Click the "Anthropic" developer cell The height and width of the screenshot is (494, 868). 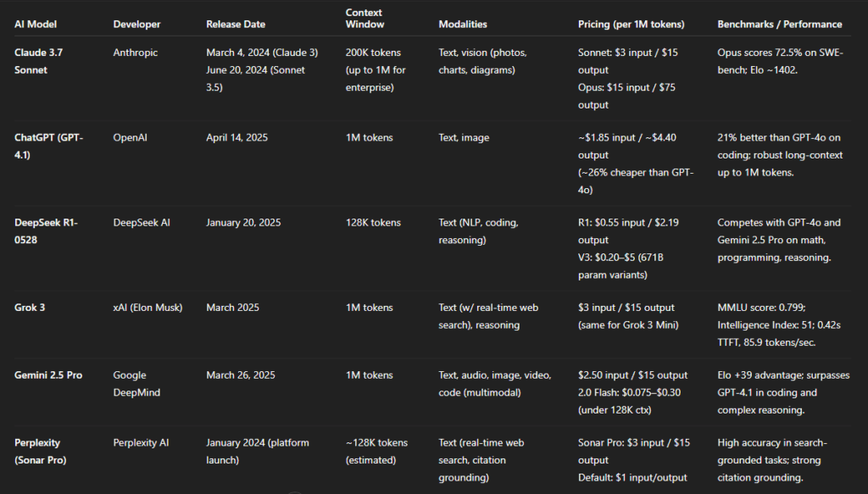coord(136,53)
